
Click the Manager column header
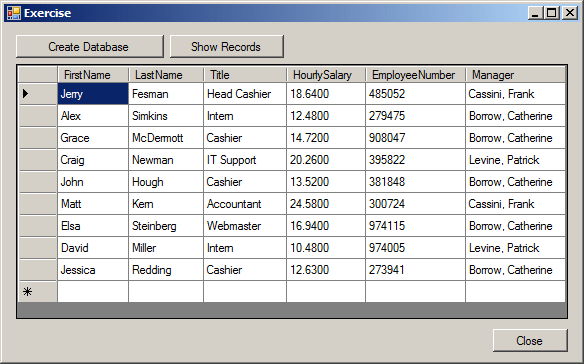click(516, 75)
